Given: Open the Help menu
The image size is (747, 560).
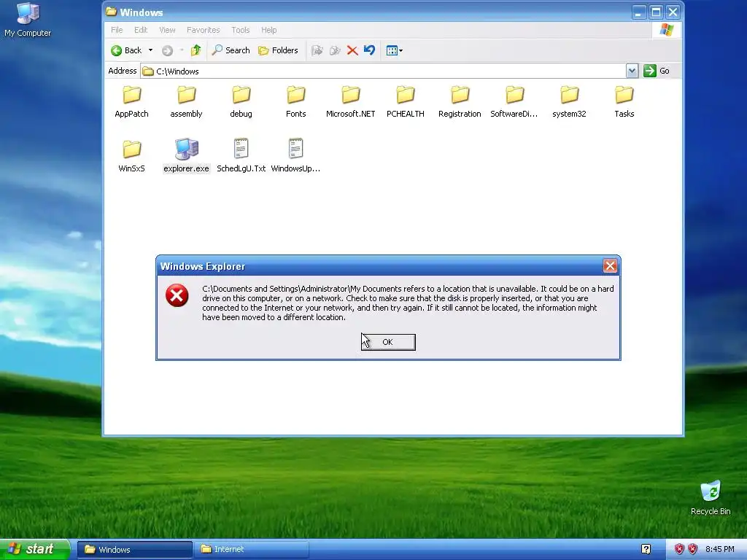Looking at the screenshot, I should (268, 30).
